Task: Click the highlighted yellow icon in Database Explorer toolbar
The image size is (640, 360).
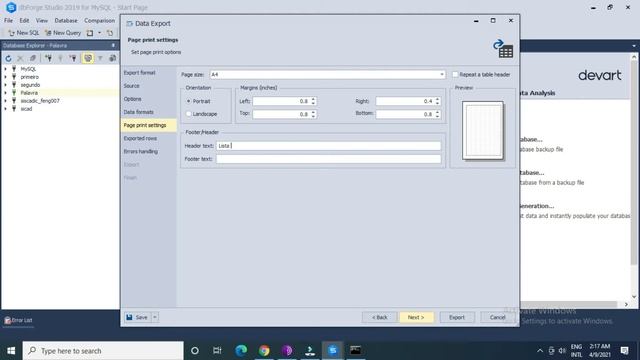Action: click(x=88, y=58)
